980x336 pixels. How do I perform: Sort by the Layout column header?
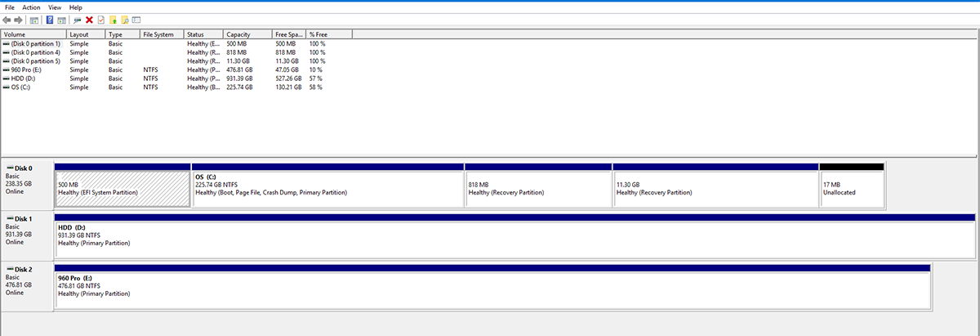86,34
